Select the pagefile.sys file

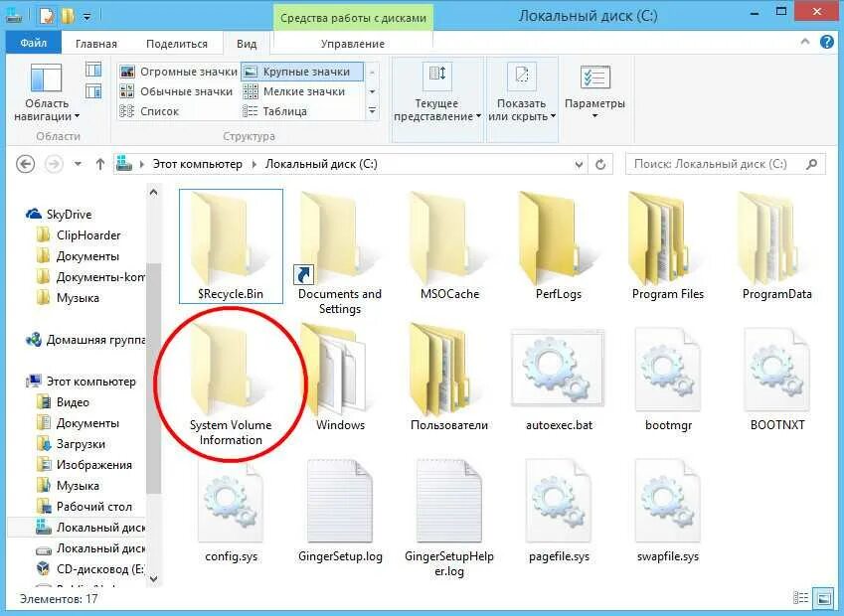pyautogui.click(x=558, y=510)
